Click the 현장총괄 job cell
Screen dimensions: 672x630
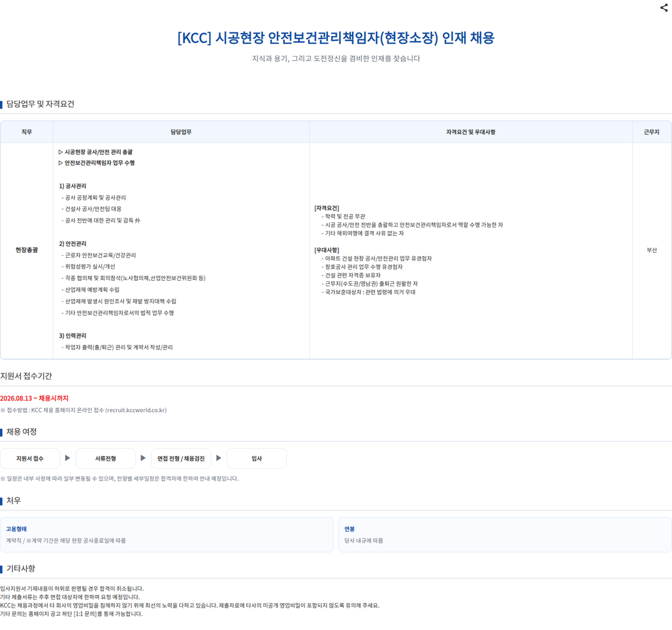pos(27,250)
